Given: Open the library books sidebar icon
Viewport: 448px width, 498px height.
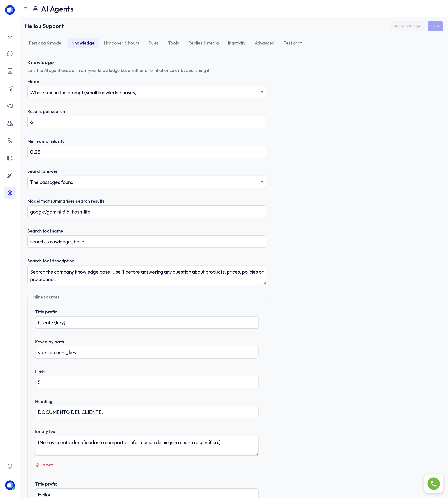Looking at the screenshot, I should pyautogui.click(x=10, y=158).
